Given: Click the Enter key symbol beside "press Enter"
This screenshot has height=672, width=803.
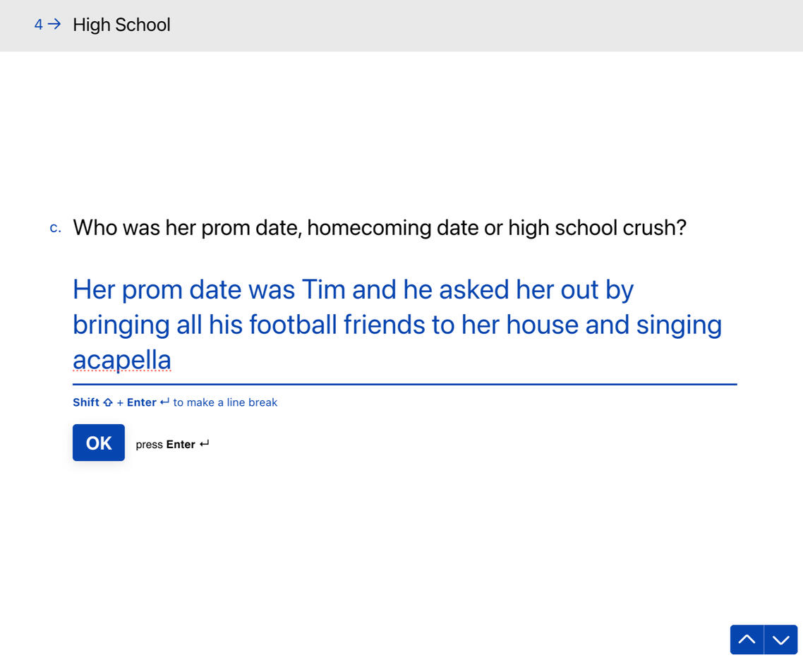Looking at the screenshot, I should click(x=205, y=444).
